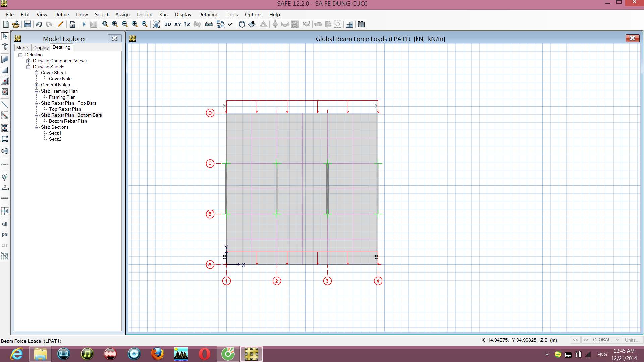Open the GLOBAL coordinate system dropdown
The height and width of the screenshot is (362, 644).
coord(606,340)
